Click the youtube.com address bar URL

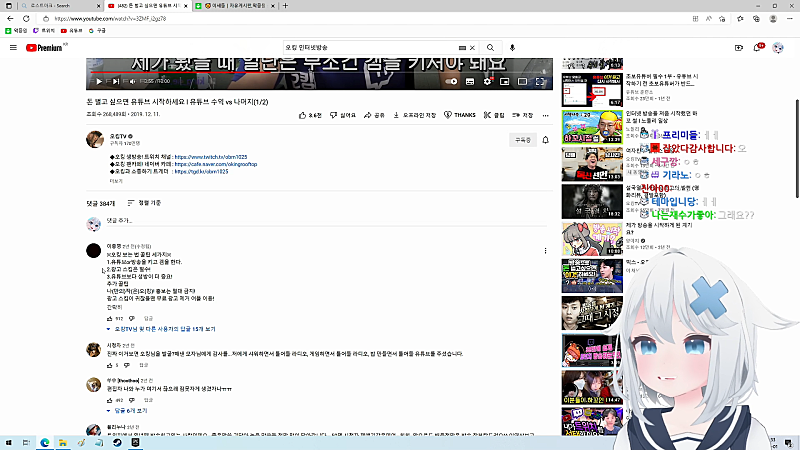(110, 19)
